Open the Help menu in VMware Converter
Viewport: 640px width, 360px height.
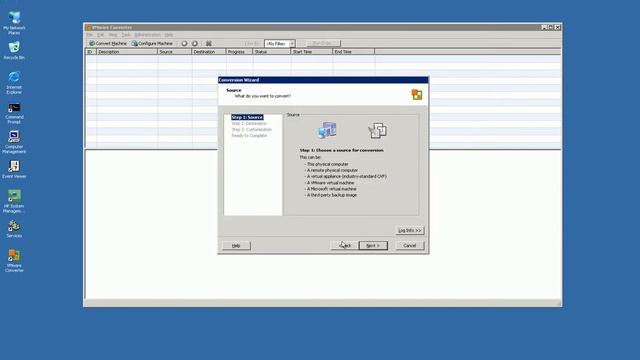[169, 35]
